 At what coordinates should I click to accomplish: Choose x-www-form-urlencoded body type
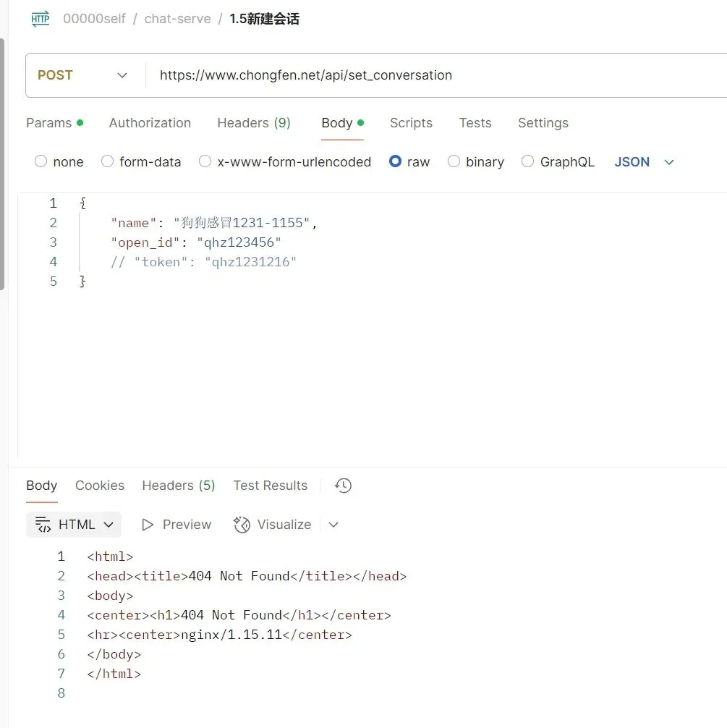click(205, 161)
